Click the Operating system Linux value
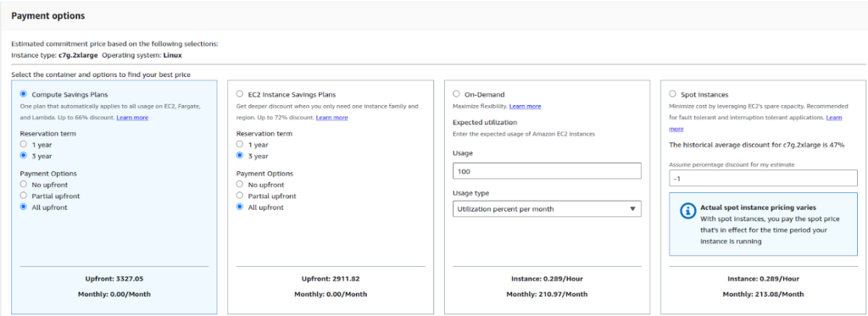Viewport: 868px width, 316px height. [172, 55]
